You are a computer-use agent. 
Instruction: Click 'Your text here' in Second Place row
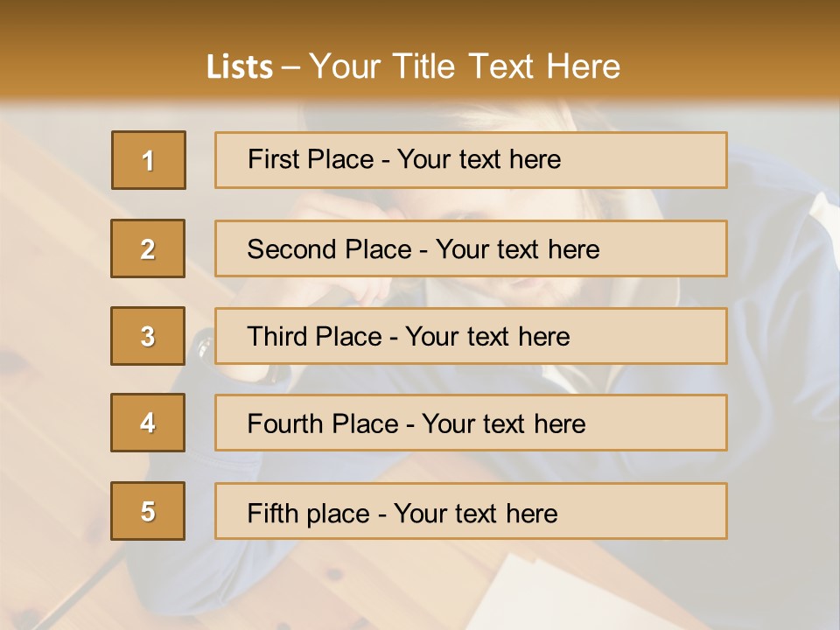(517, 249)
